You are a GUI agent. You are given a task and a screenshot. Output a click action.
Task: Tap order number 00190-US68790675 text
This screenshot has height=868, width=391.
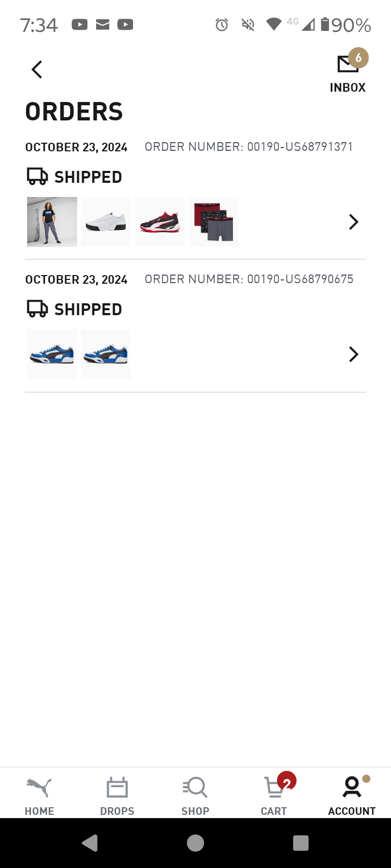pos(249,279)
